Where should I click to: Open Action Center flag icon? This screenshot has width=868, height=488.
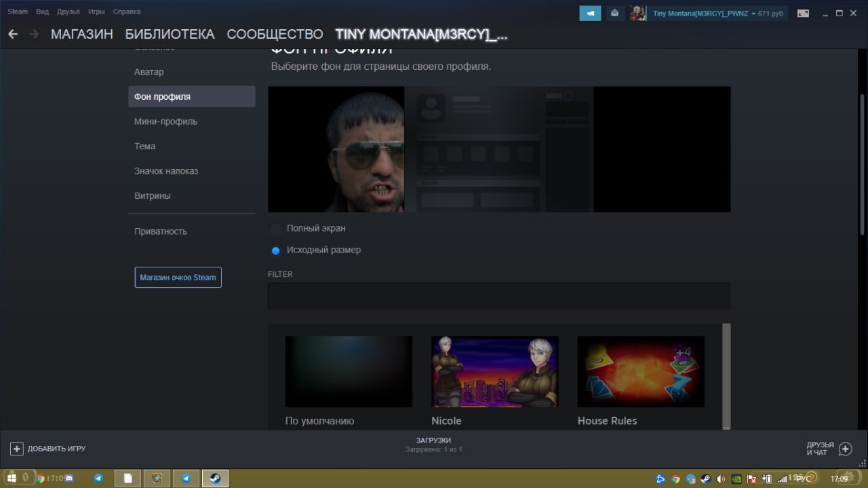[x=752, y=479]
